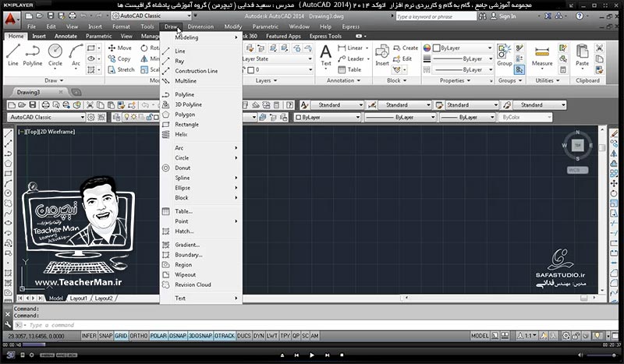
Task: Click the Insert block icon
Action: [x=382, y=55]
